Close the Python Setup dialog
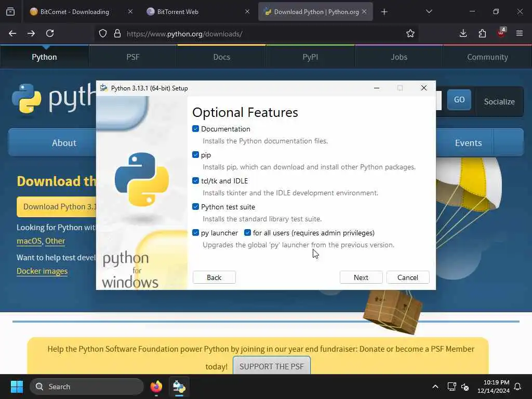Screen dimensions: 532x399 coord(424,88)
